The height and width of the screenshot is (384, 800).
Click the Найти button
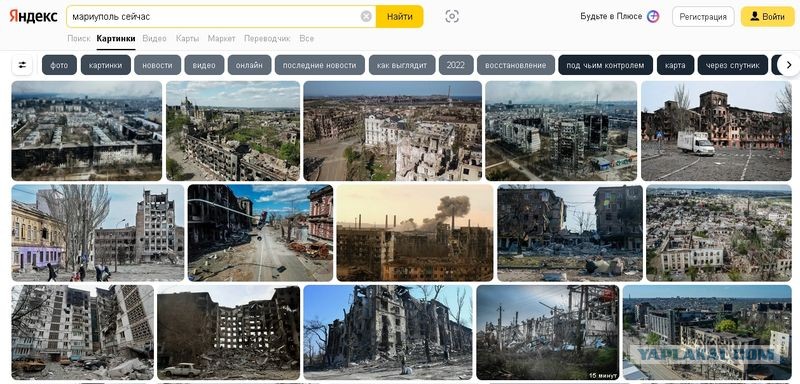click(x=399, y=17)
